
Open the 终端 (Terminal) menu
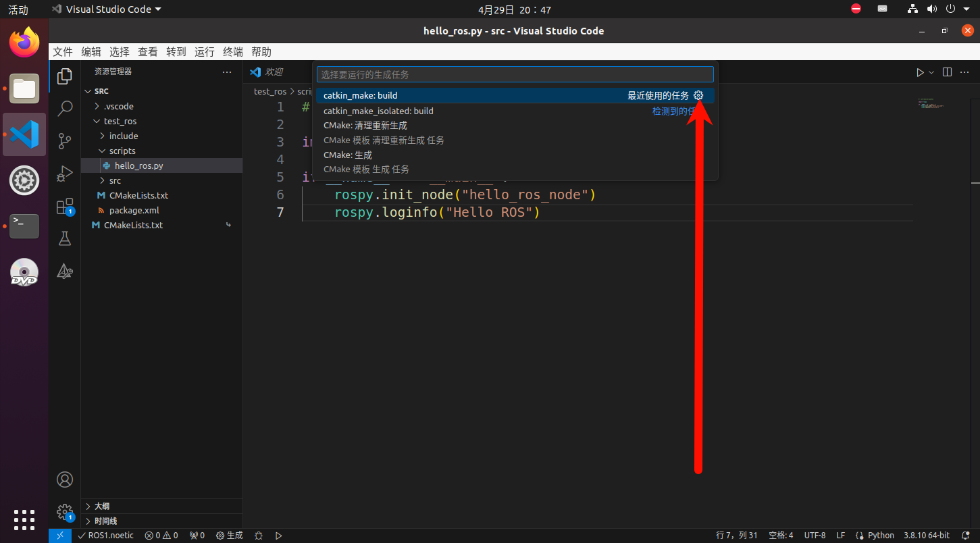pos(233,52)
